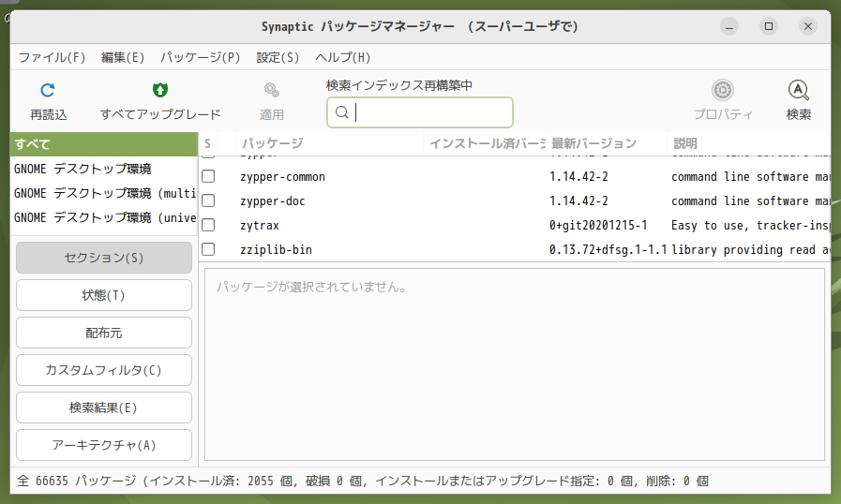Image resolution: width=841 pixels, height=504 pixels.
Task: Toggle checkbox for zytrax package
Action: coord(208,225)
